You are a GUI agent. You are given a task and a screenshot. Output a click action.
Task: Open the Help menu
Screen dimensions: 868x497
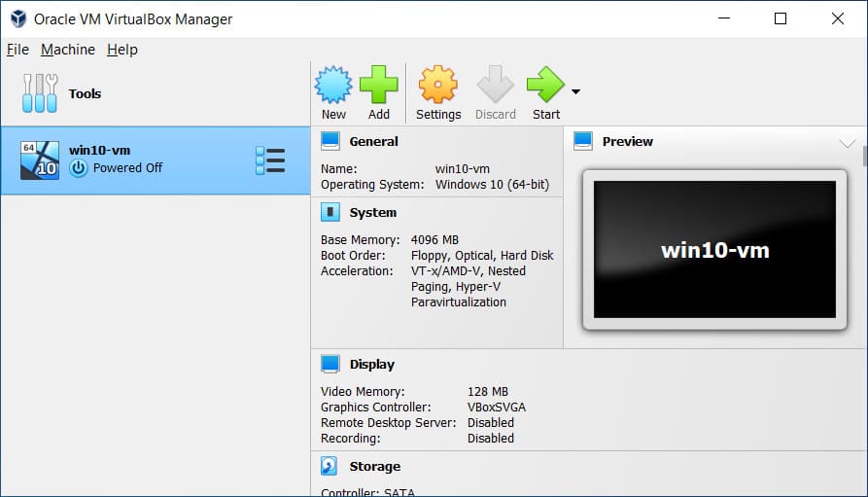pos(122,50)
